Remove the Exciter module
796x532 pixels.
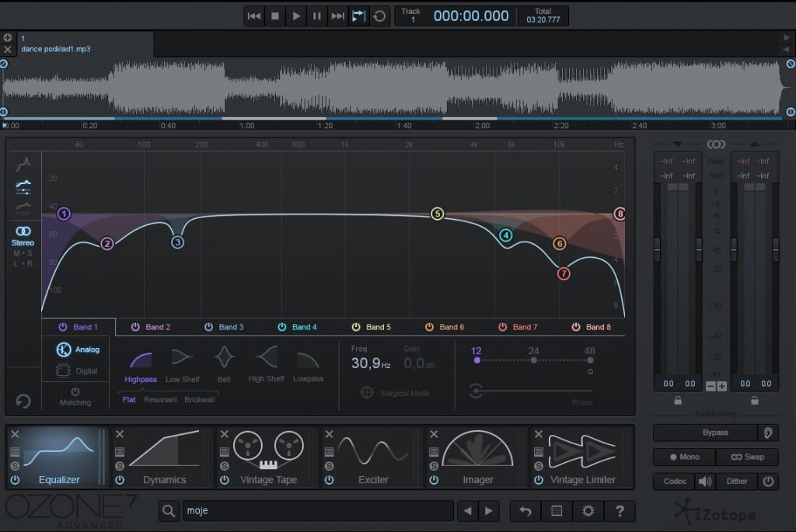click(329, 434)
